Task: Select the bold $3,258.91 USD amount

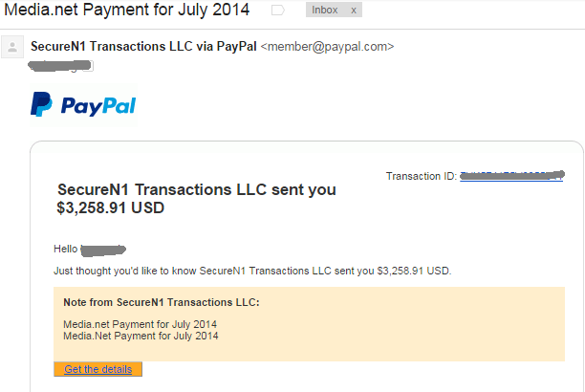Action: (x=111, y=207)
